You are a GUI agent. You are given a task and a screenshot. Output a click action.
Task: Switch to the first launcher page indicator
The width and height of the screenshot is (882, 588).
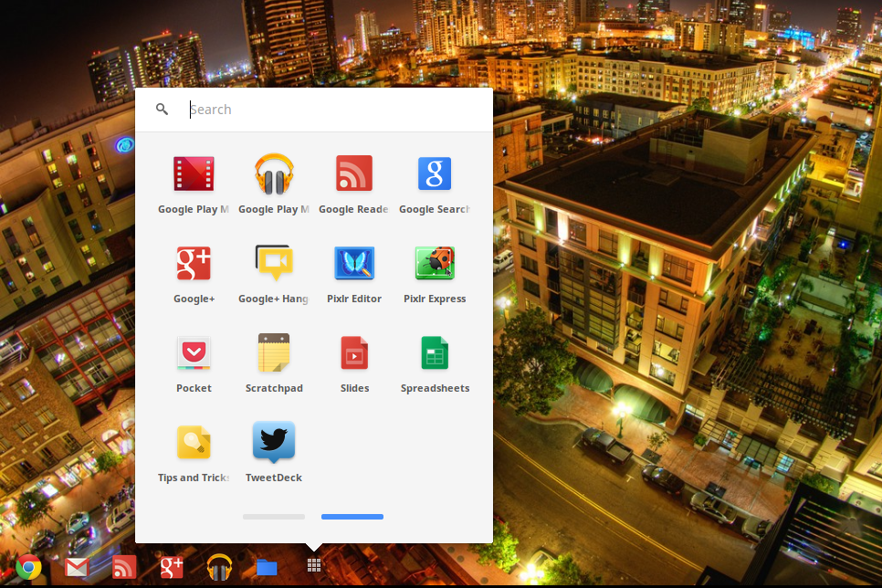[x=274, y=517]
